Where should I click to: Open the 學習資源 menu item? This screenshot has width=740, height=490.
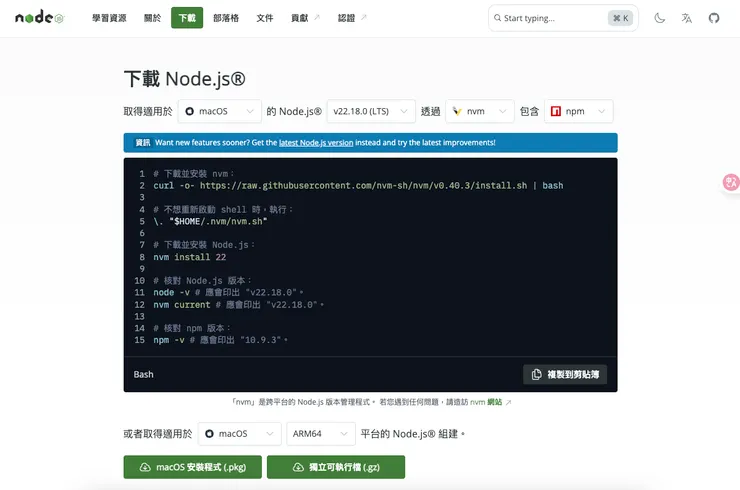click(x=109, y=18)
